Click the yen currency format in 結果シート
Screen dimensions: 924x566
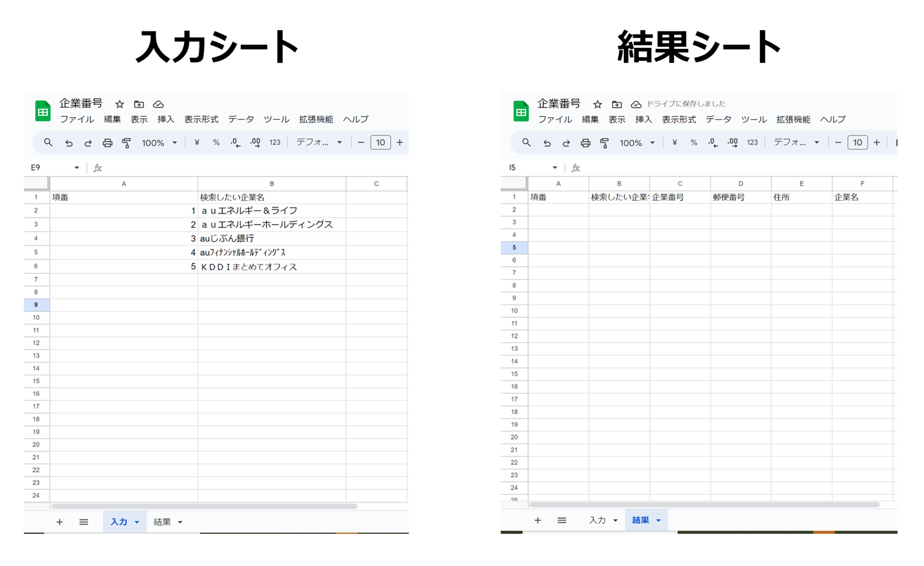pyautogui.click(x=675, y=143)
